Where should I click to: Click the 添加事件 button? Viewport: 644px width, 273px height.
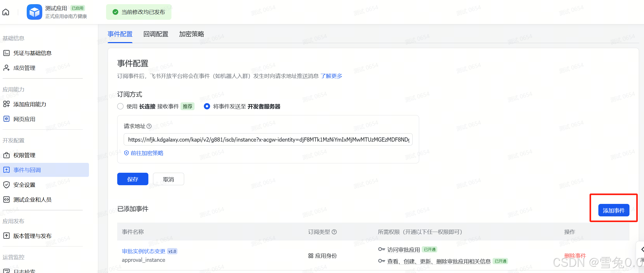coord(614,210)
